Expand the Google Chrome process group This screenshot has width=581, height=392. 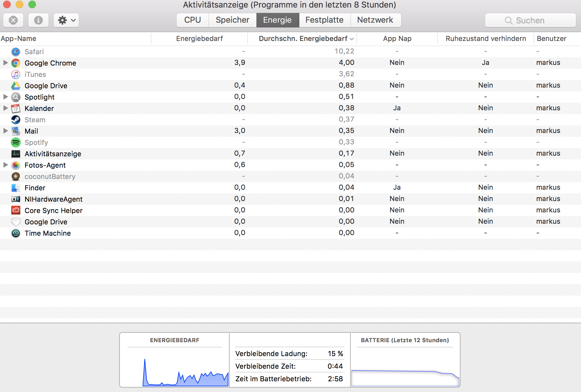pyautogui.click(x=5, y=63)
